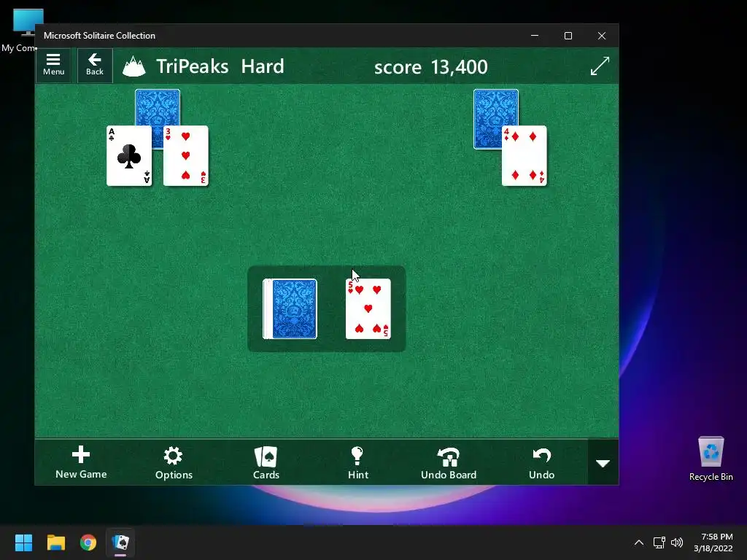Click the Hard difficulty label
This screenshot has height=560, width=747.
pos(263,66)
